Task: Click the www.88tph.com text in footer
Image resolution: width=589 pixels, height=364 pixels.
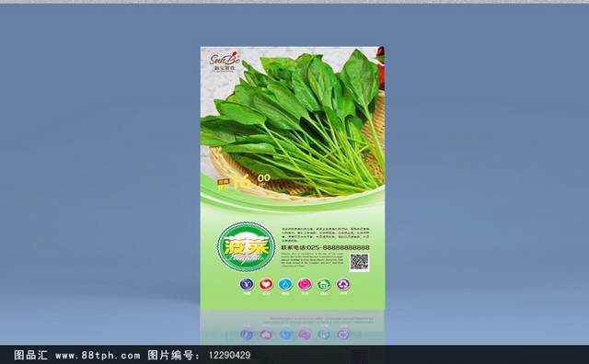Action: 98,356
